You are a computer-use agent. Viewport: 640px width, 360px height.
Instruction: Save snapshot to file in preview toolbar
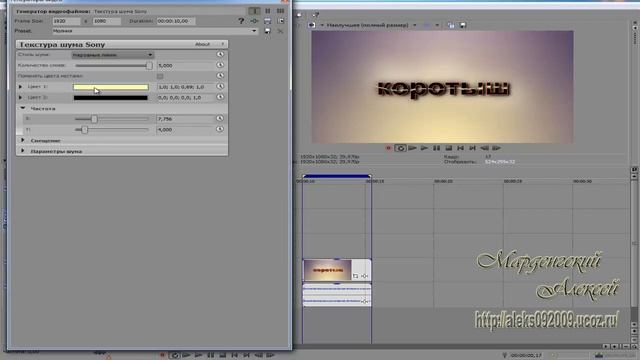click(x=463, y=25)
